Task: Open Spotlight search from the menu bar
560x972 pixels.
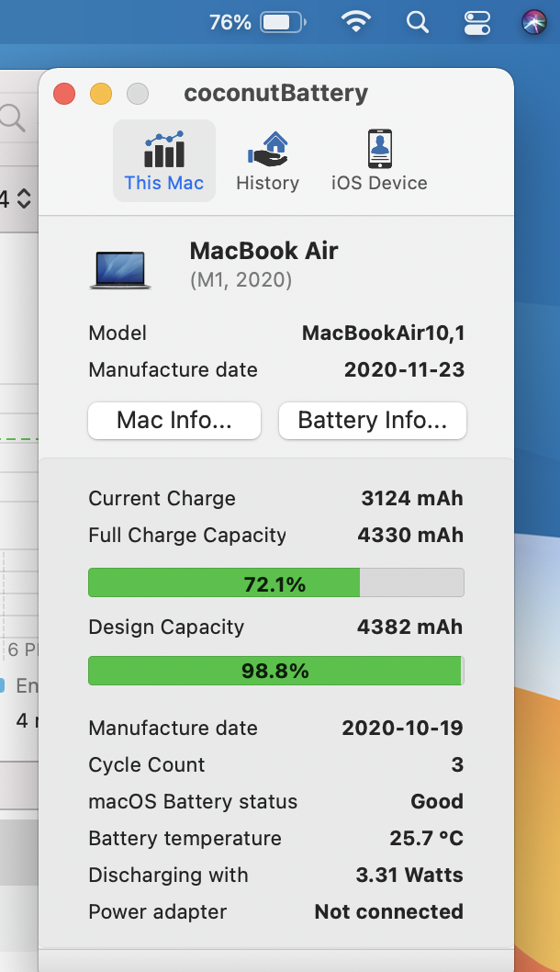Action: point(418,22)
